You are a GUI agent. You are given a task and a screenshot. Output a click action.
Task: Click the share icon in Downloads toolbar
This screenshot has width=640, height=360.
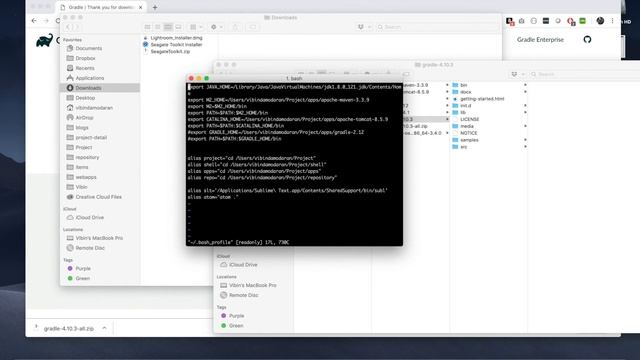(x=235, y=27)
